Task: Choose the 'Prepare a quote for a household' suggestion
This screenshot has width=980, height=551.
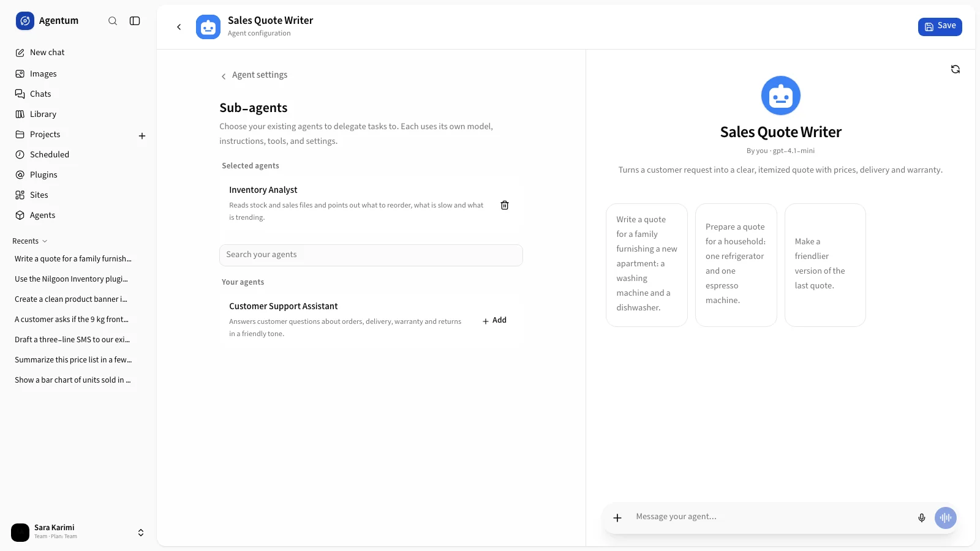Action: click(x=736, y=265)
